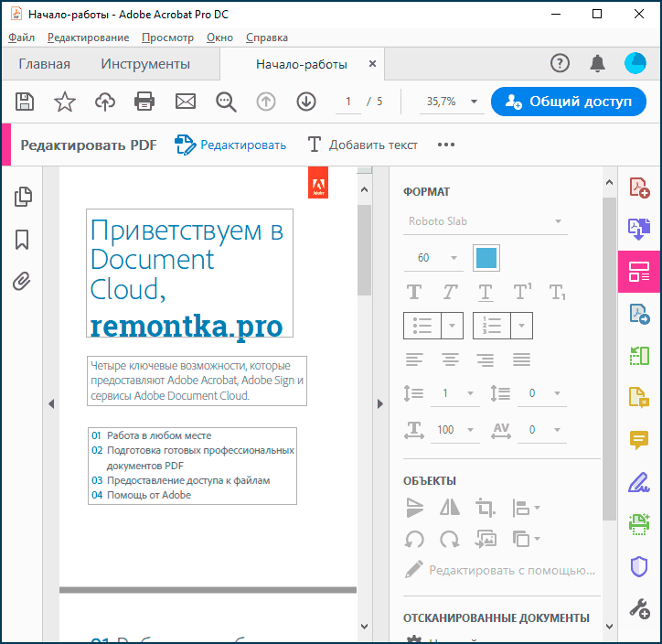
Task: Expand bulleted list style dropdown
Action: tap(452, 326)
